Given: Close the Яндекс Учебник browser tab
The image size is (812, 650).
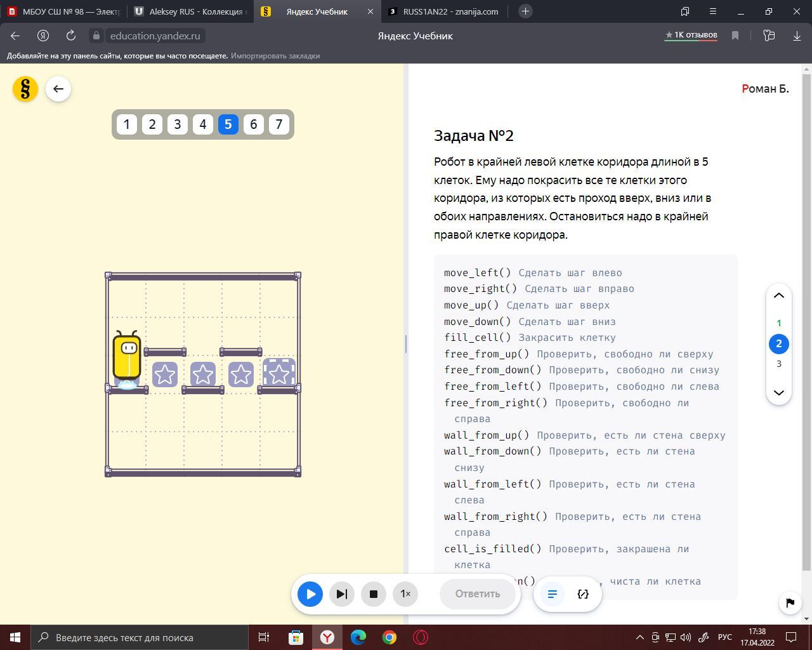Looking at the screenshot, I should [370, 11].
